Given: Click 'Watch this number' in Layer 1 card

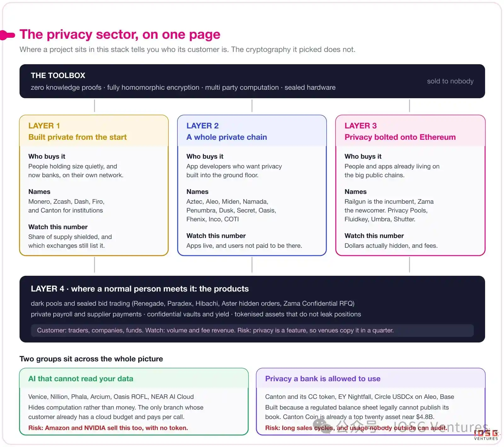Looking at the screenshot, I should (x=58, y=227).
